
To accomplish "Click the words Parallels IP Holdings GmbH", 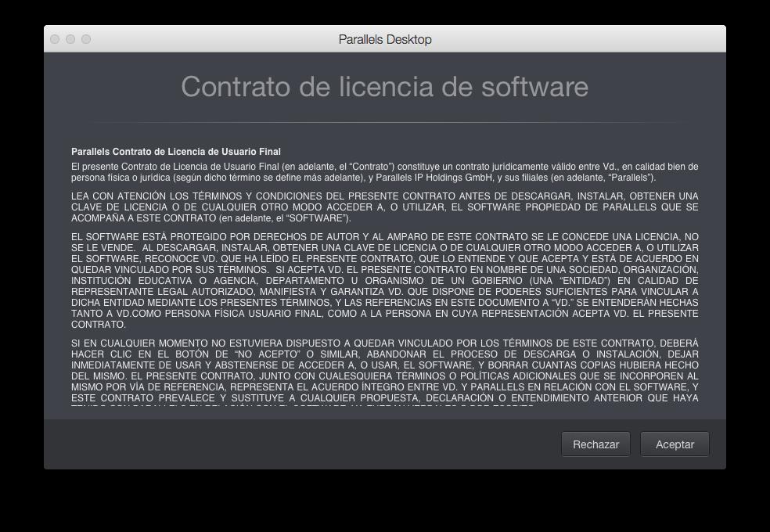I will [x=434, y=177].
